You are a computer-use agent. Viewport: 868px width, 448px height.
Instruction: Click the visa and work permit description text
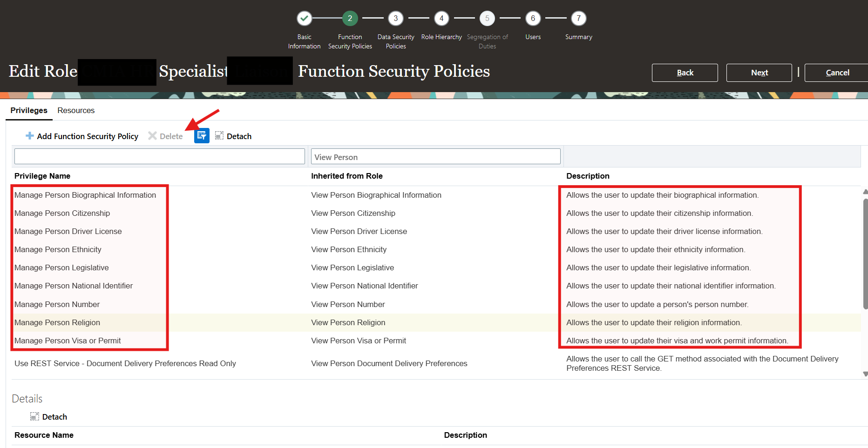click(677, 341)
